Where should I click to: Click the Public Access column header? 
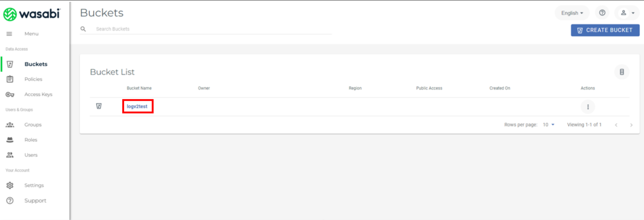coord(429,88)
